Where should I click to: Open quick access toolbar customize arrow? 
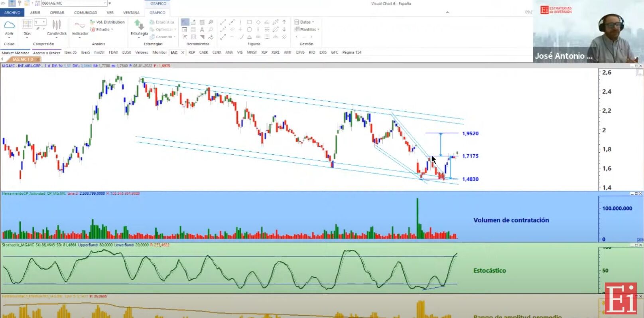pyautogui.click(x=110, y=3)
